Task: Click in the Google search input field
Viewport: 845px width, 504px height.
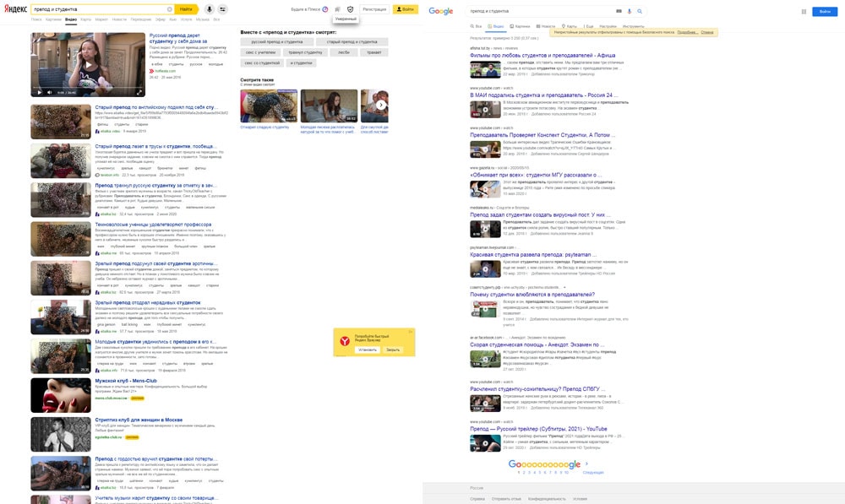Action: [541, 11]
